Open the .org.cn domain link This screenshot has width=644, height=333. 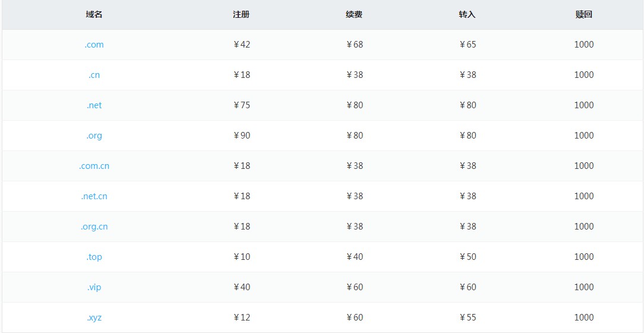(x=94, y=227)
